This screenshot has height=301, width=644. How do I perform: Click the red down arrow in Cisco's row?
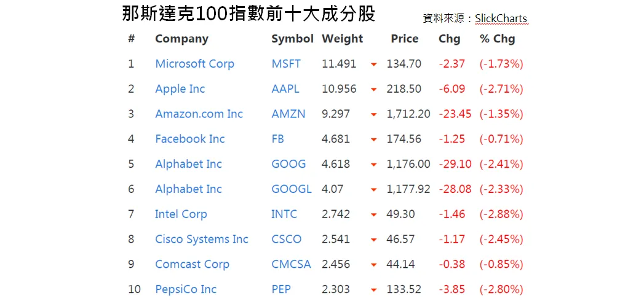[x=373, y=240]
